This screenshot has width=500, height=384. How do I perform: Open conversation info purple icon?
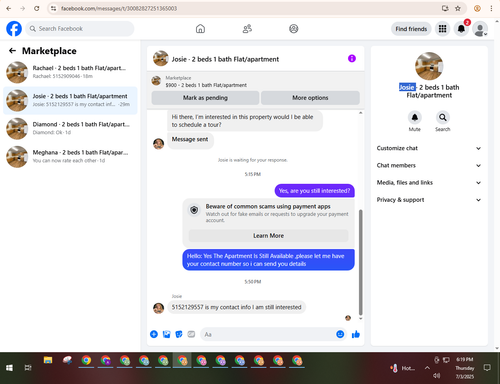click(352, 59)
